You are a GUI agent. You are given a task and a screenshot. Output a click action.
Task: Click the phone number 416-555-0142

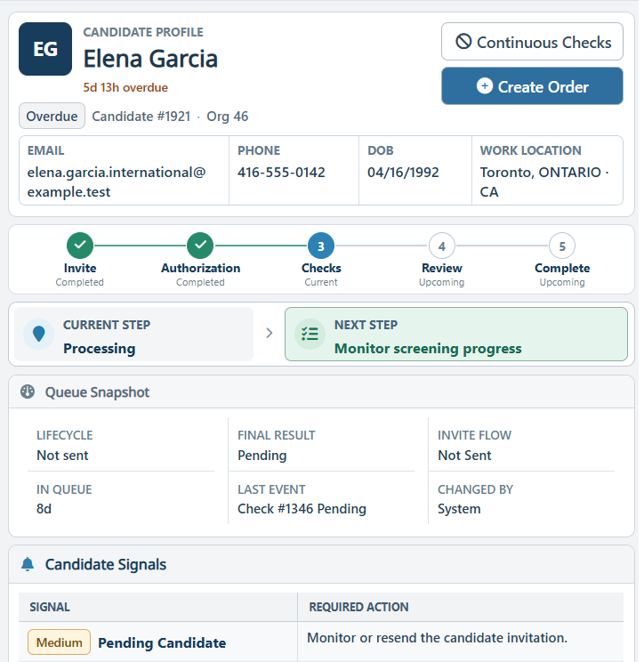[x=281, y=173]
